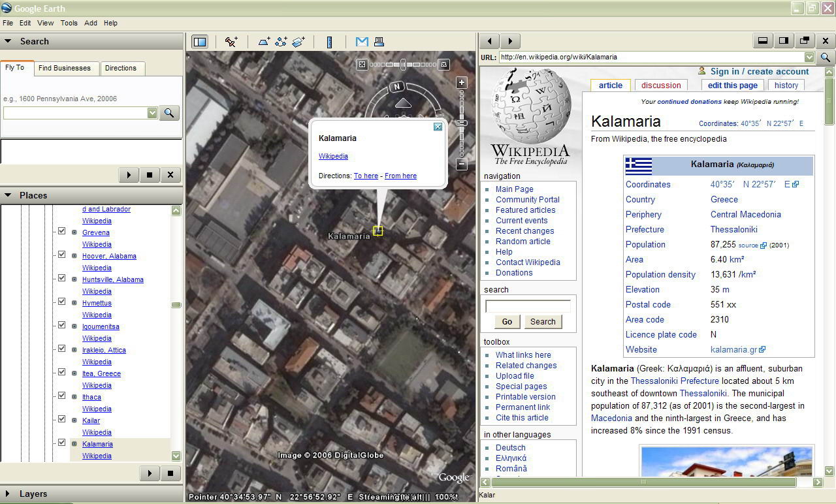Click 'To here' directions link
The width and height of the screenshot is (836, 504).
366,176
